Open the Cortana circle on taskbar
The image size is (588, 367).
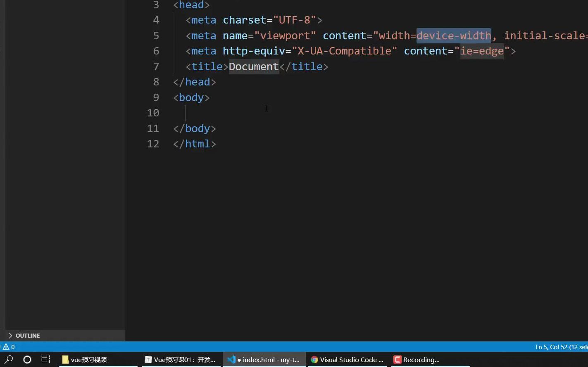point(27,360)
